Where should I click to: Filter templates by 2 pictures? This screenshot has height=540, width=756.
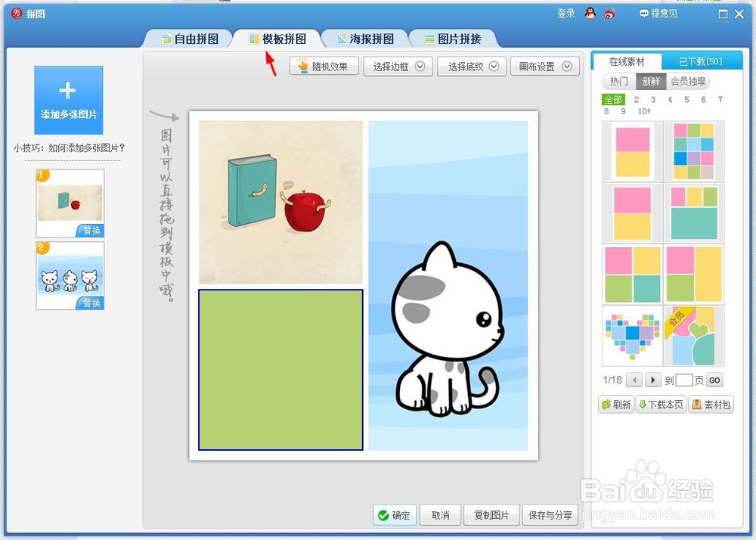click(637, 100)
